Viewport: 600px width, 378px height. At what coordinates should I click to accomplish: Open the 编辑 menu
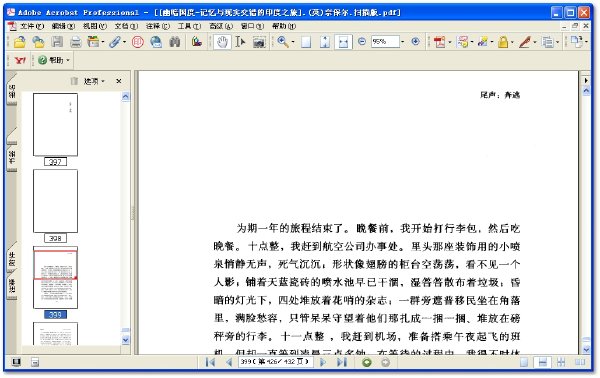(x=63, y=26)
